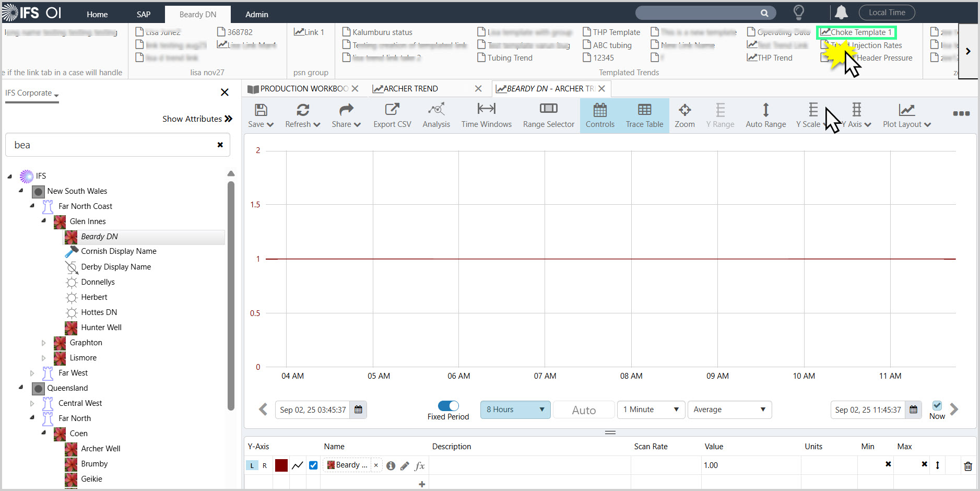Screen dimensions: 980x491
Task: Toggle the Fixed Period switch
Action: [448, 406]
